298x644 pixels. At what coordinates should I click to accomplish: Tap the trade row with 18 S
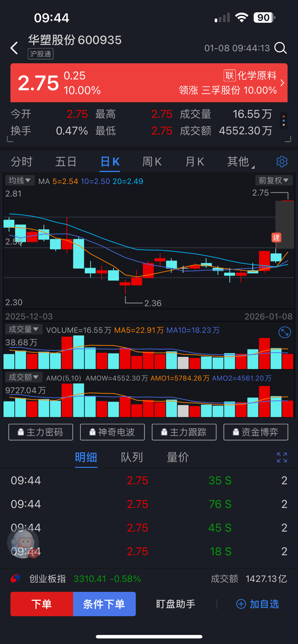(x=149, y=551)
